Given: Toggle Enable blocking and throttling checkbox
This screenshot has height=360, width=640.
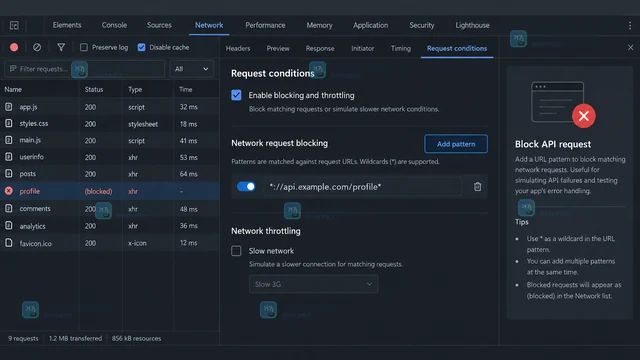Looking at the screenshot, I should click(x=236, y=95).
